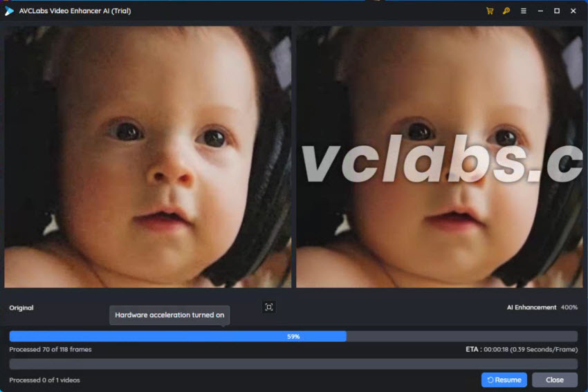Open the hamburger menu

[x=524, y=11]
